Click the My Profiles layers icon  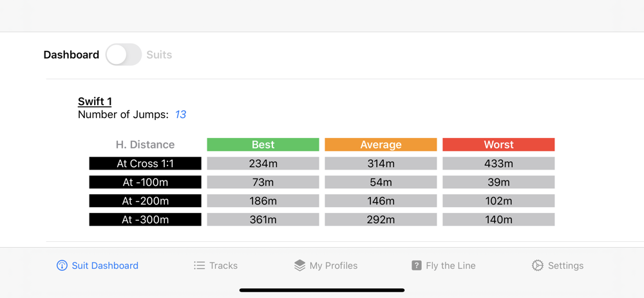pyautogui.click(x=300, y=266)
